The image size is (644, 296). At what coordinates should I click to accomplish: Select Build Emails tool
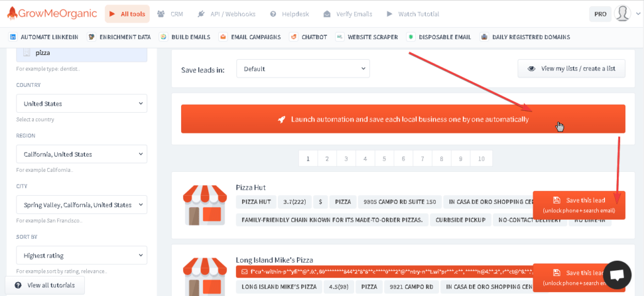[x=185, y=37]
